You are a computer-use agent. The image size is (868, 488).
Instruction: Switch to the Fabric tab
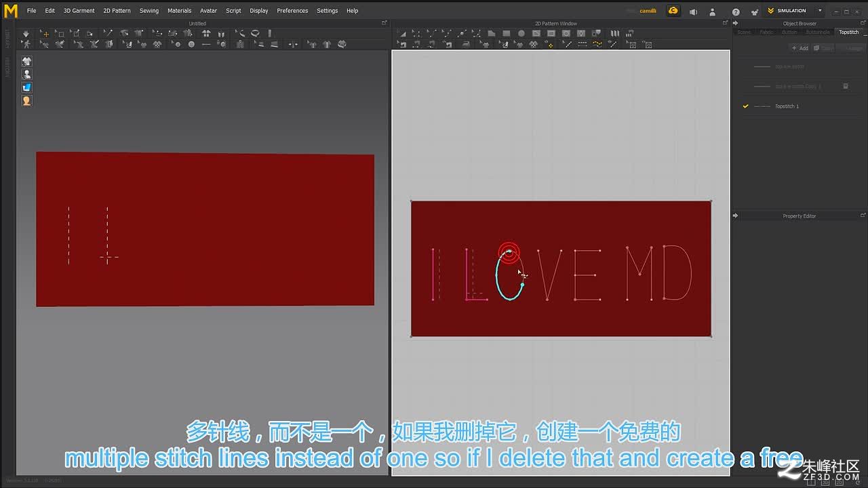(766, 32)
